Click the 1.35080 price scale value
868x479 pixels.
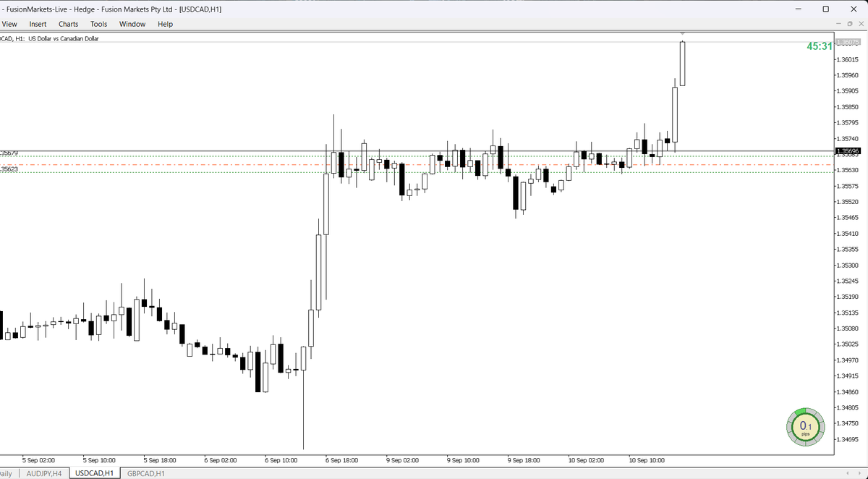click(848, 328)
